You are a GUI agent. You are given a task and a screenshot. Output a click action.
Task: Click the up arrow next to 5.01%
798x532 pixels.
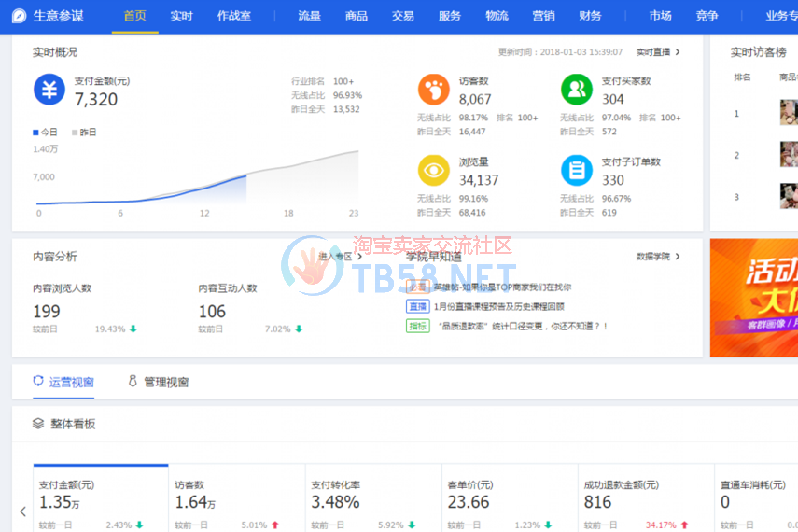275,525
